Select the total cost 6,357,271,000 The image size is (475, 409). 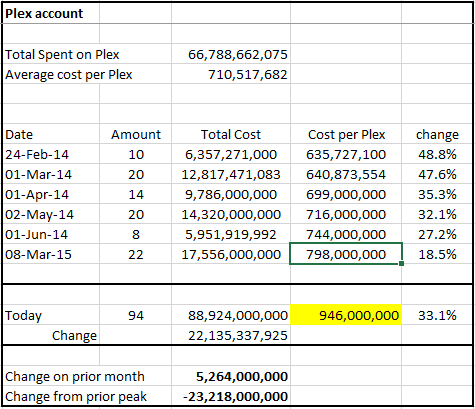pos(231,154)
